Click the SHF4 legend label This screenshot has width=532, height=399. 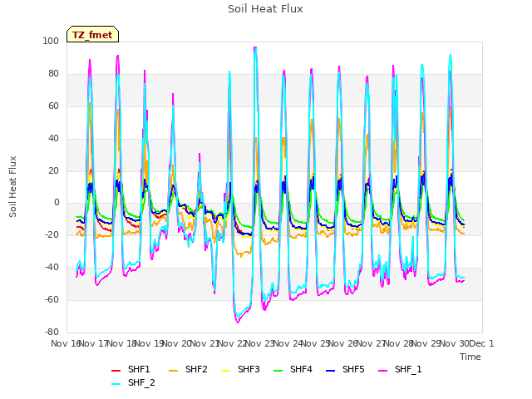[301, 369]
